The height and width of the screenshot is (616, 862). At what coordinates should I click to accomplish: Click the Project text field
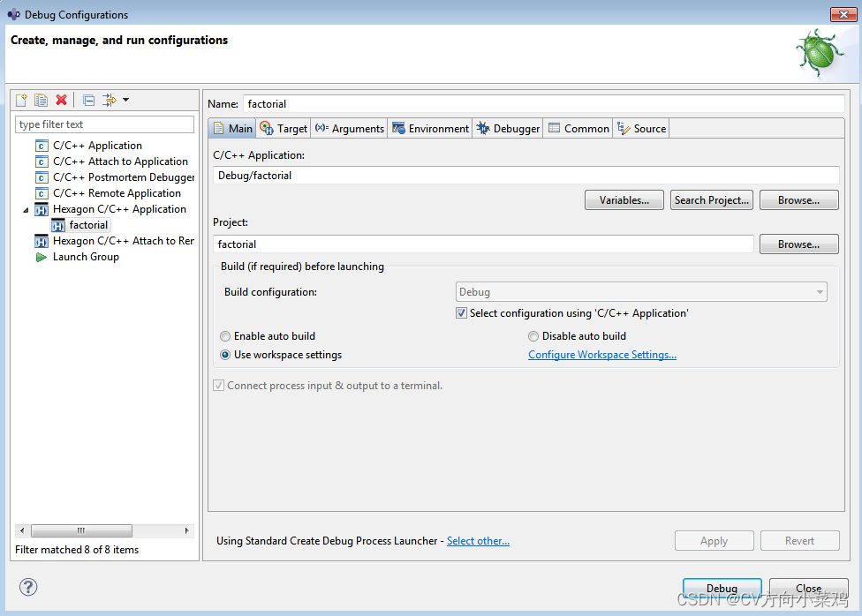click(x=483, y=244)
